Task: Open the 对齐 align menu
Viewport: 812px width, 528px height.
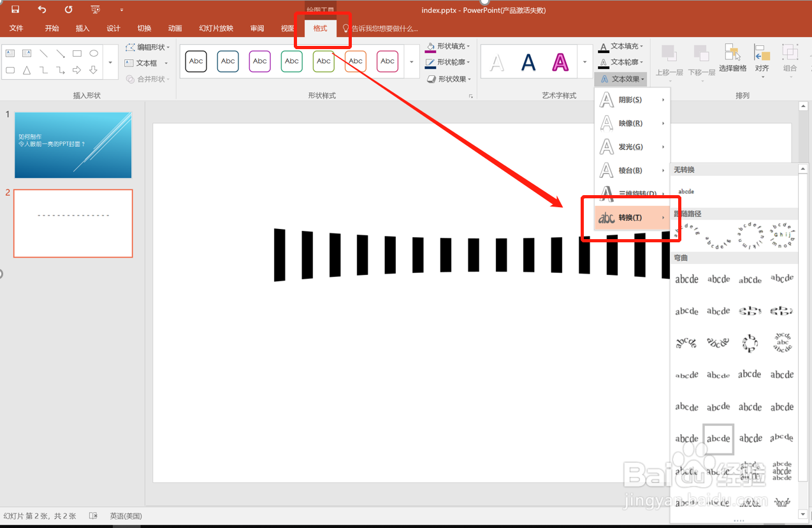Action: (x=762, y=62)
